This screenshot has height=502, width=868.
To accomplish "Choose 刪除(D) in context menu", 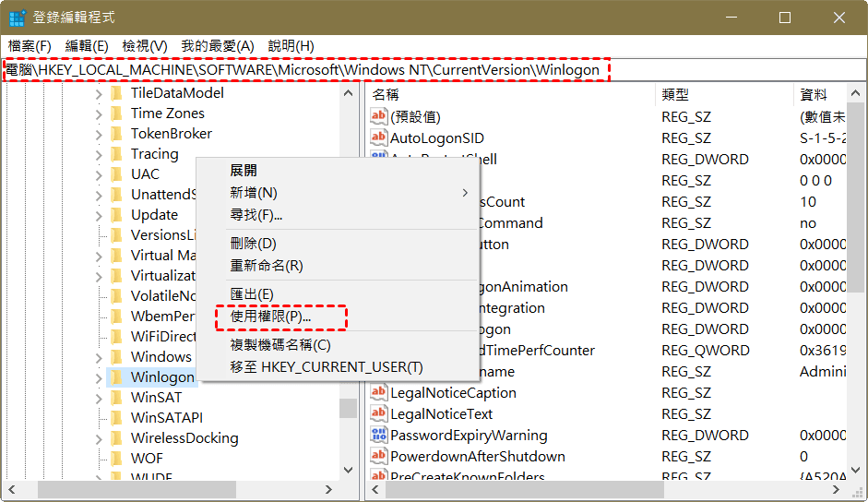I will (338, 244).
